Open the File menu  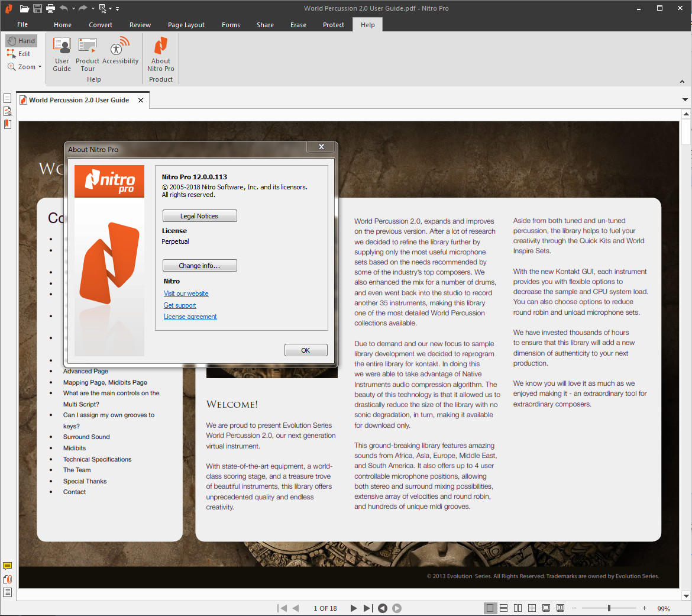(22, 24)
